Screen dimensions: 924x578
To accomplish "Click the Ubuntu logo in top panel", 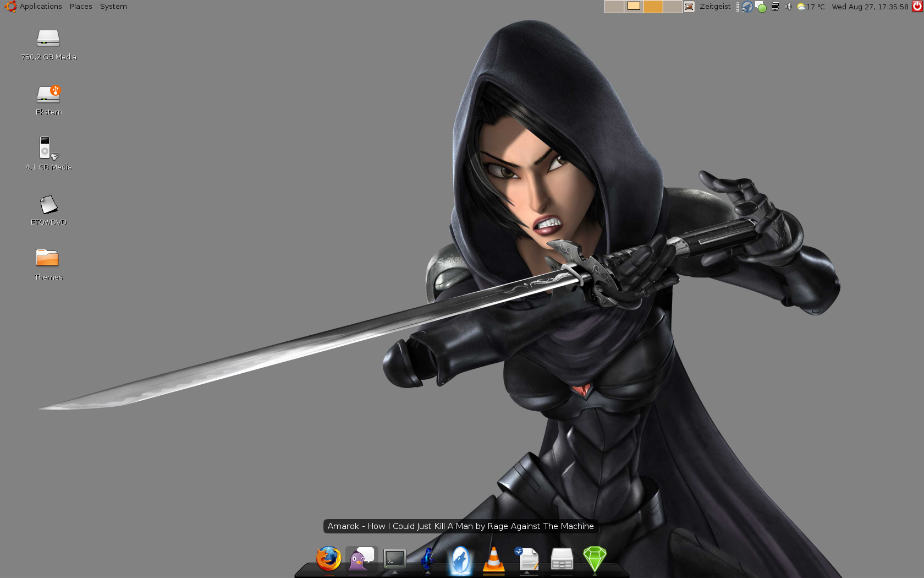I will [10, 7].
